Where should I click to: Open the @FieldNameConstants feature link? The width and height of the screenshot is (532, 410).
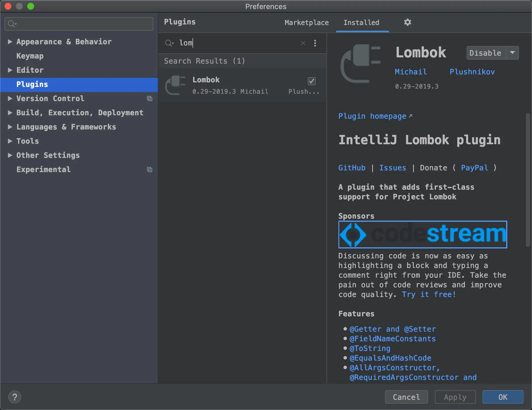(393, 339)
